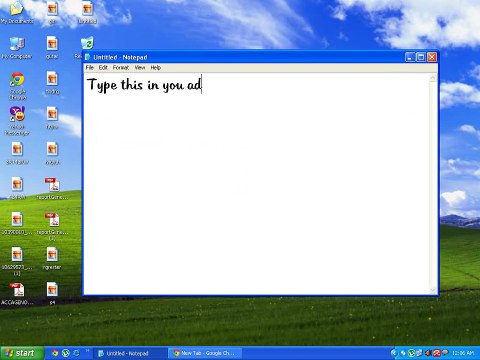Select the ACCAGEND PDF desktop icon
This screenshot has width=480, height=360.
(x=17, y=294)
